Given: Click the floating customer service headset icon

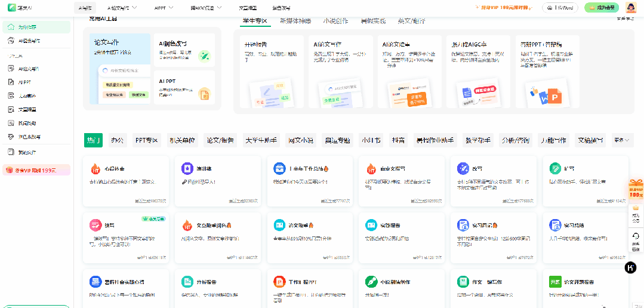Looking at the screenshot, I should click(x=636, y=236).
